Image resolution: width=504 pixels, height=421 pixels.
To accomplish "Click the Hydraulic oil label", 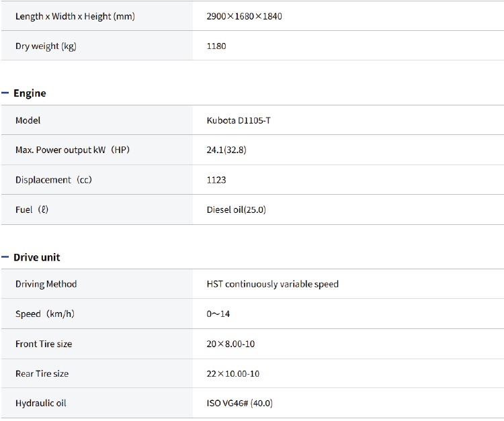I will pyautogui.click(x=41, y=403).
